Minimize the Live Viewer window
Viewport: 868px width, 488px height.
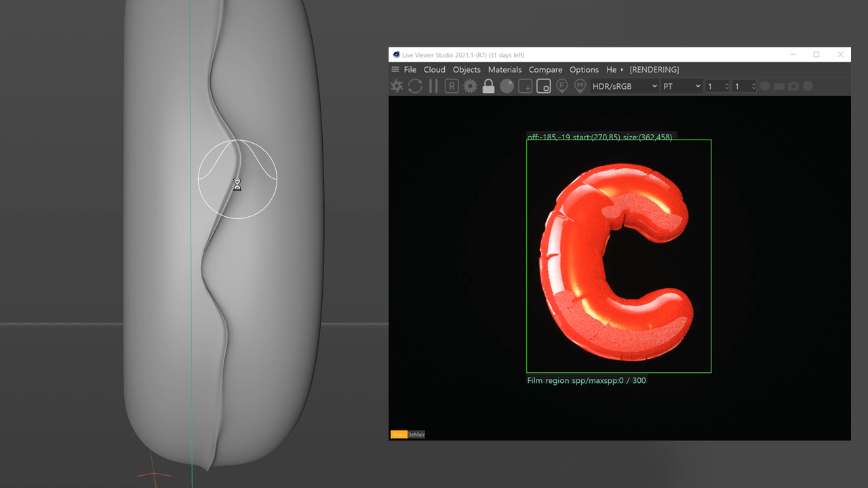click(792, 55)
